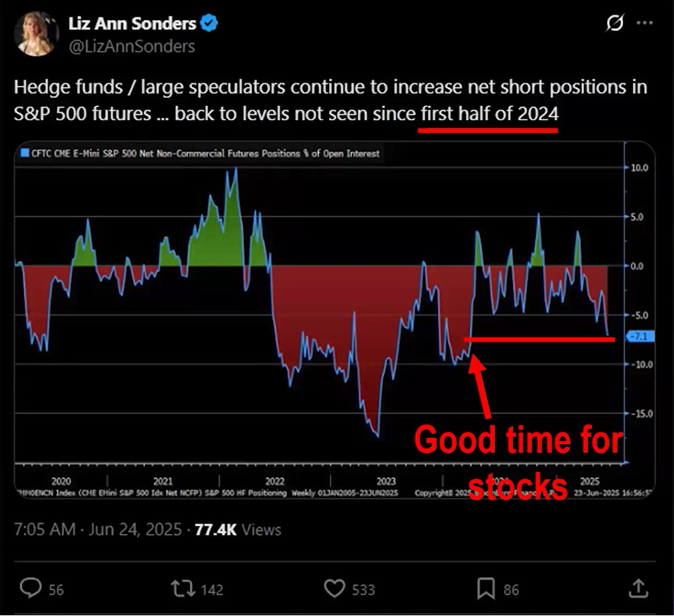The image size is (674, 616).
Task: Open Liz Ann Sonders display name
Action: (132, 23)
